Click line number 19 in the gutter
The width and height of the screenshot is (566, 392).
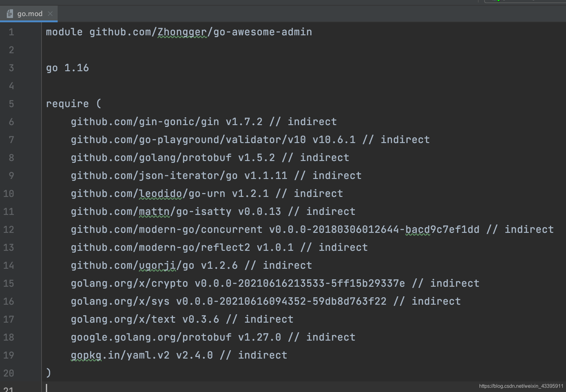(x=9, y=355)
